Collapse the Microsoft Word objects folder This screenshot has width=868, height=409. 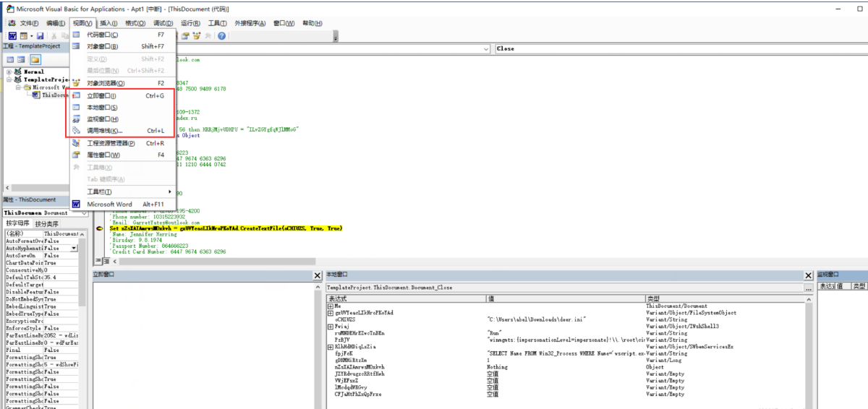click(x=19, y=87)
